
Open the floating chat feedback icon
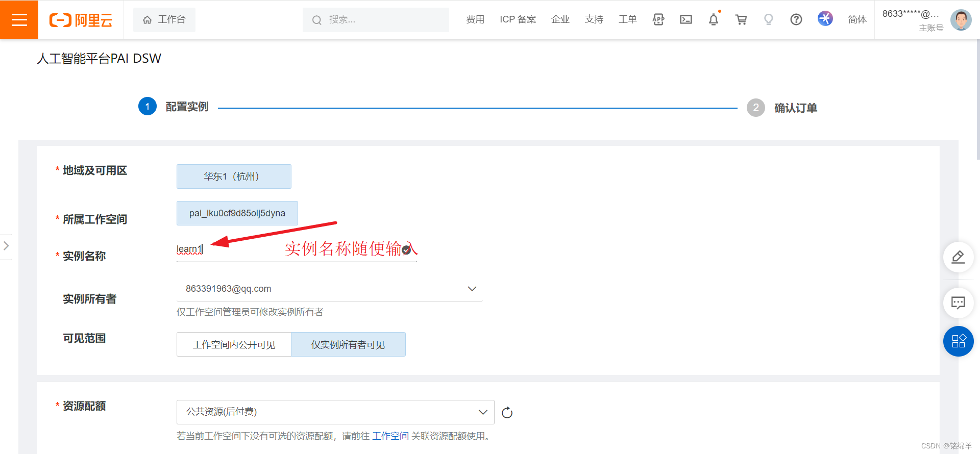point(958,303)
